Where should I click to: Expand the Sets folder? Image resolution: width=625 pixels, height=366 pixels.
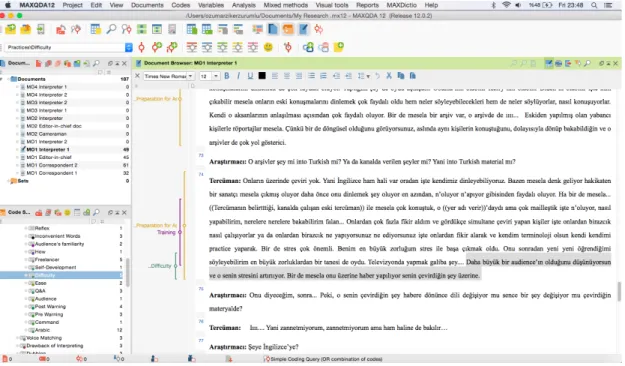[8, 181]
